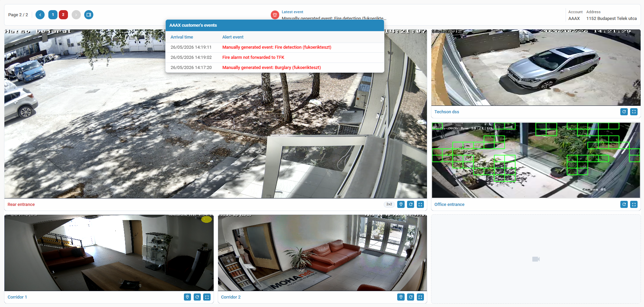Refresh the Office entrance camera

click(624, 204)
